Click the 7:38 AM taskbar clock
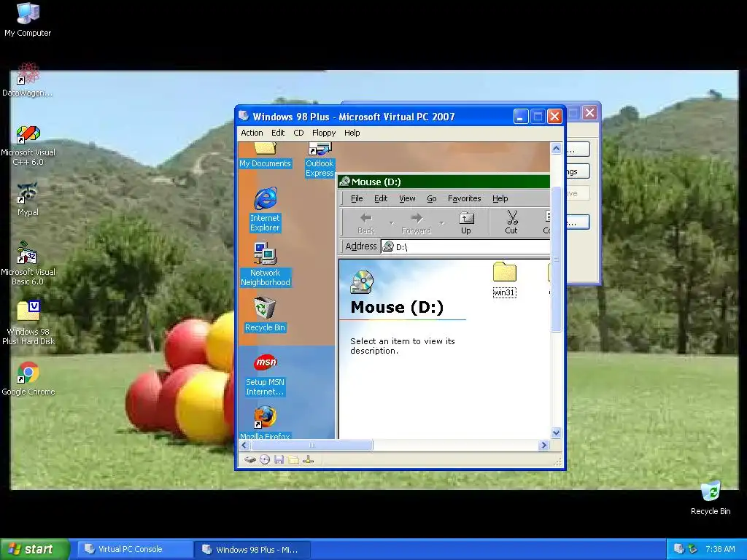Image resolution: width=747 pixels, height=560 pixels. [x=720, y=549]
